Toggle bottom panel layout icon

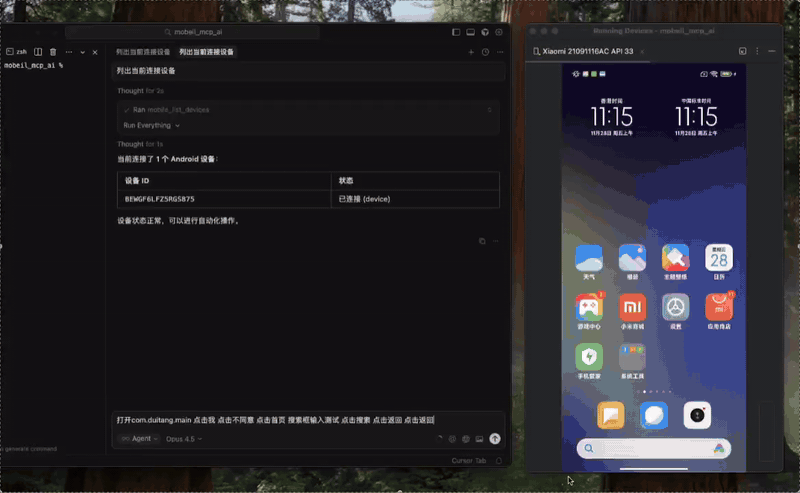(470, 32)
